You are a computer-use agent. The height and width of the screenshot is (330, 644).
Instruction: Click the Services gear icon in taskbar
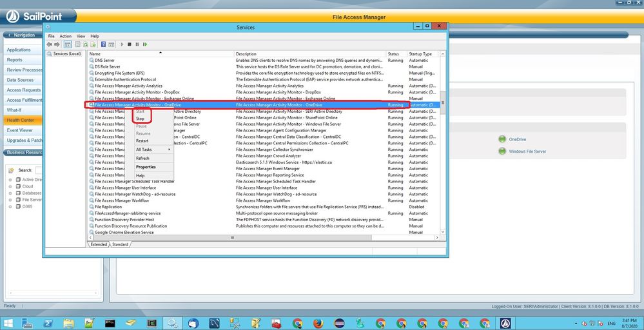173,323
